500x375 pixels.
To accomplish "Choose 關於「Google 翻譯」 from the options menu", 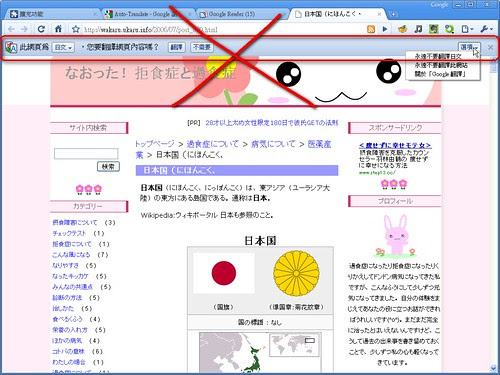I will [x=440, y=74].
